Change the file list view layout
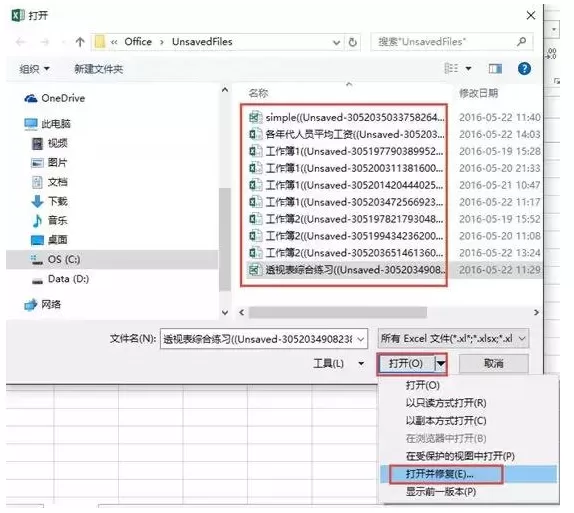The height and width of the screenshot is (513, 574). coord(451,68)
